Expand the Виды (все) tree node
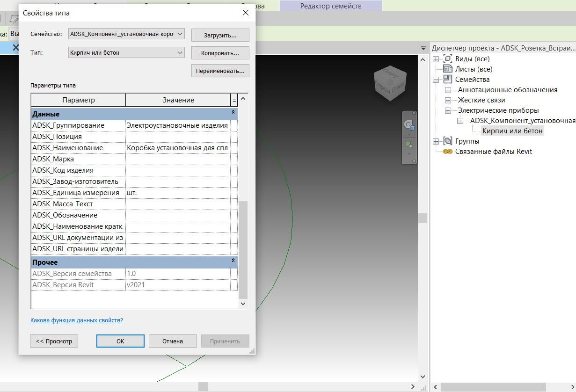The width and height of the screenshot is (576, 392). click(436, 59)
